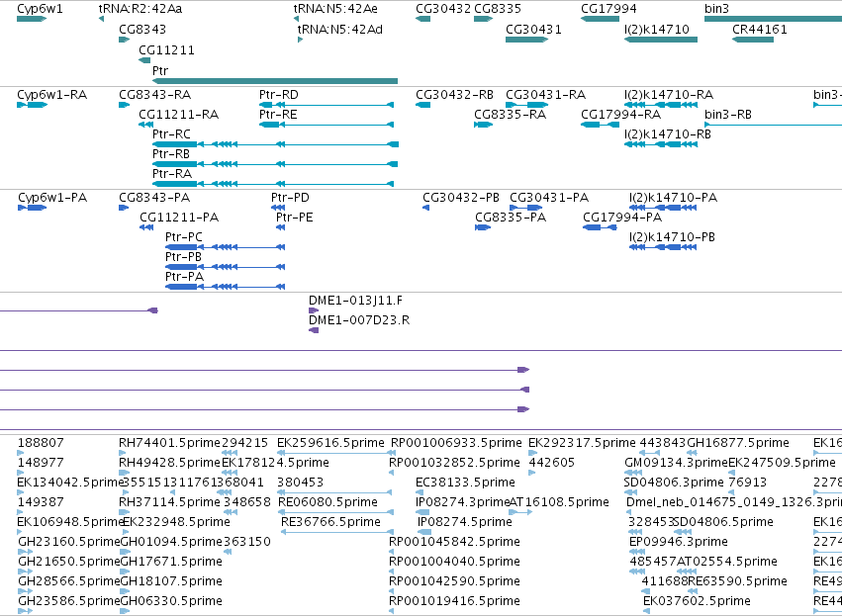Select the DME1-013J11.F BAC end
The height and width of the screenshot is (616, 842).
(x=314, y=310)
